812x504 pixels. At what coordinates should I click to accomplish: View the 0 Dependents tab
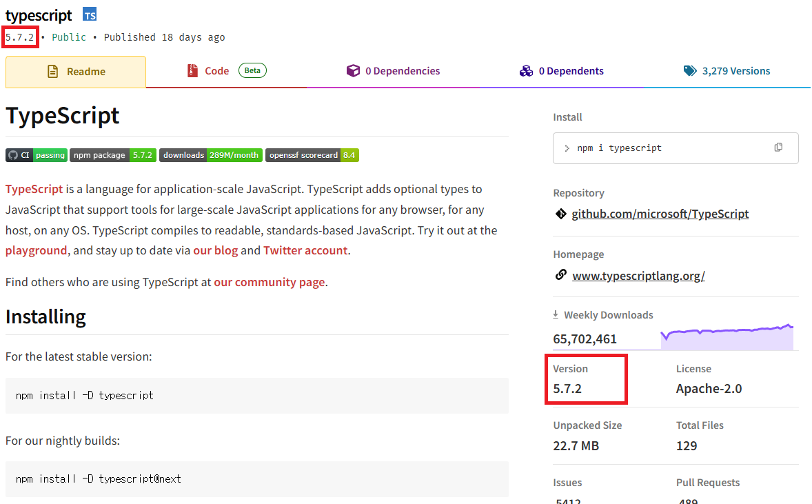pos(562,71)
